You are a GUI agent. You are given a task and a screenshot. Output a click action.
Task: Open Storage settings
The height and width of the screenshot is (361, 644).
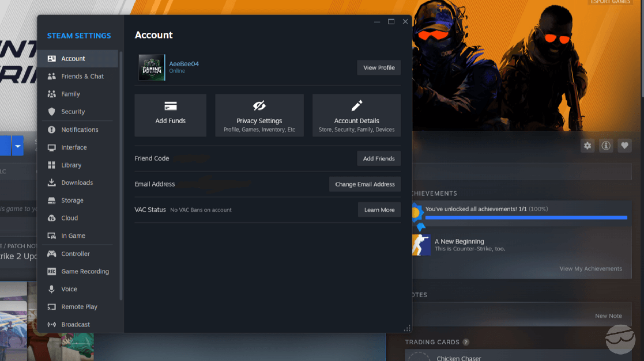[x=78, y=200]
